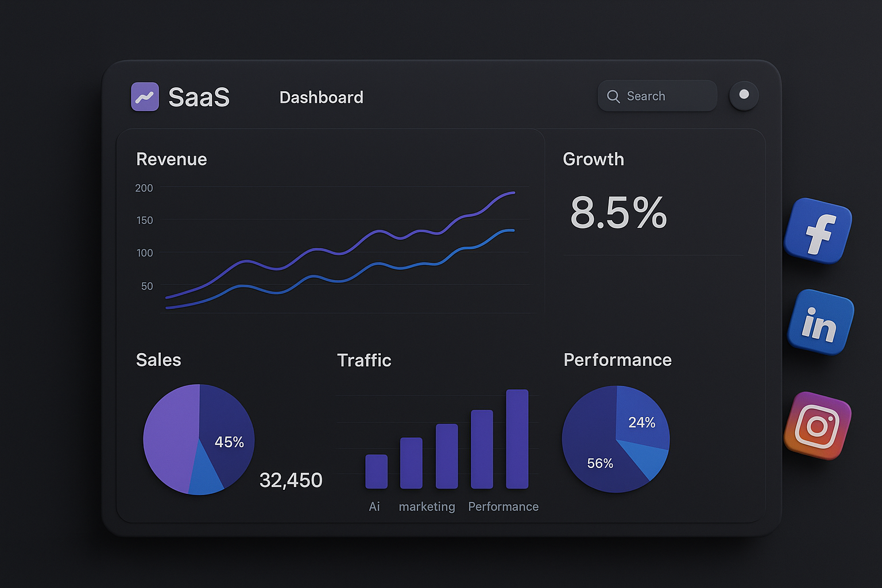Image resolution: width=882 pixels, height=588 pixels.
Task: Click the 100 axis value
Action: point(145,253)
